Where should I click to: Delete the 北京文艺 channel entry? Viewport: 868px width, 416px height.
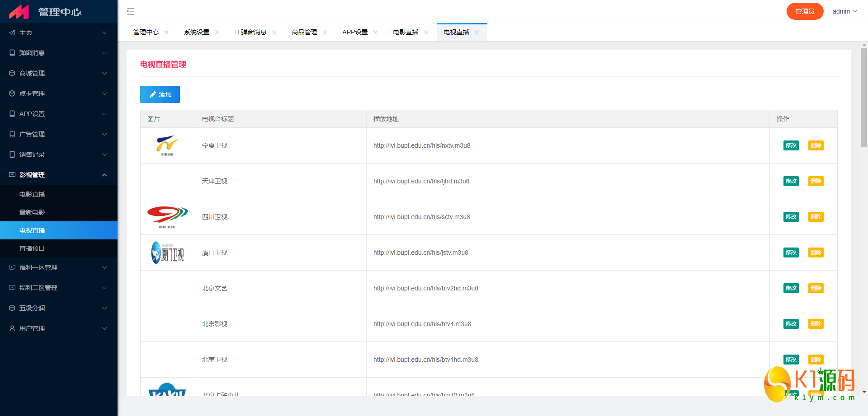pyautogui.click(x=816, y=288)
